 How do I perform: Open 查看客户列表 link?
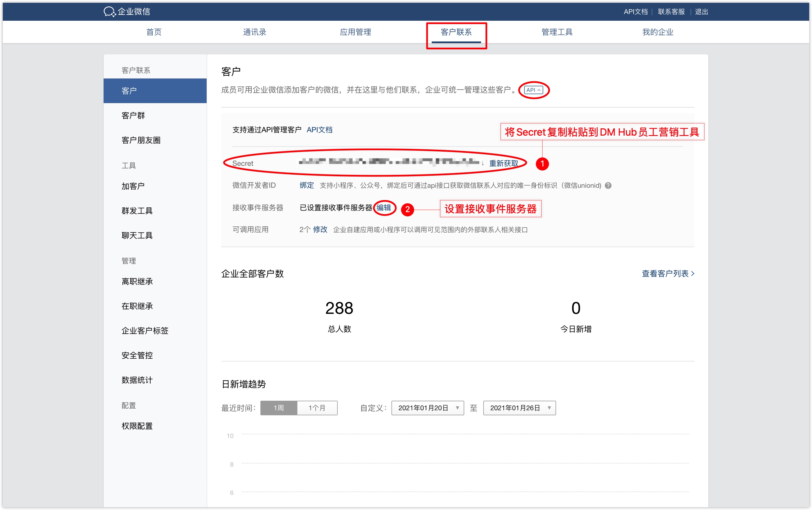click(668, 273)
